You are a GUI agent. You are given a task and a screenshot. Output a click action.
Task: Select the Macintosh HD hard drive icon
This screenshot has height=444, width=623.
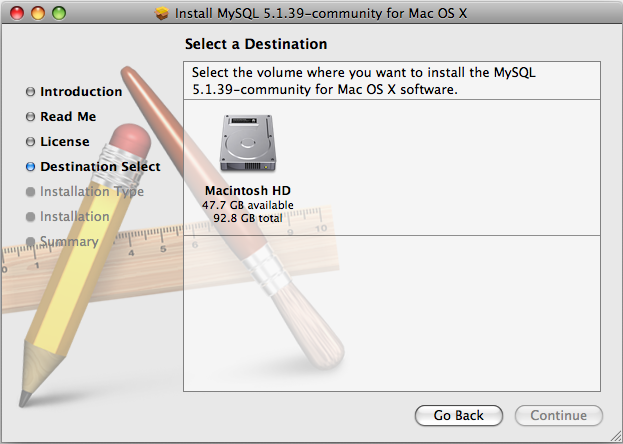[247, 144]
